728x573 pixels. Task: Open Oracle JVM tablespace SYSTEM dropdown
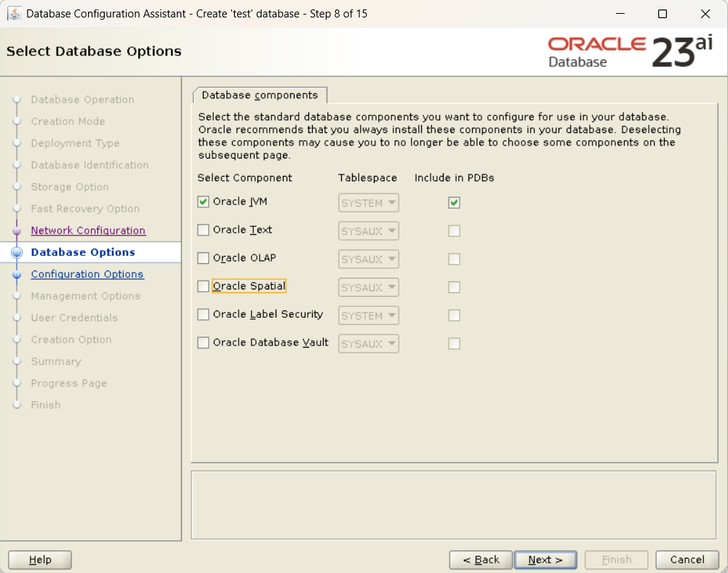pos(368,203)
